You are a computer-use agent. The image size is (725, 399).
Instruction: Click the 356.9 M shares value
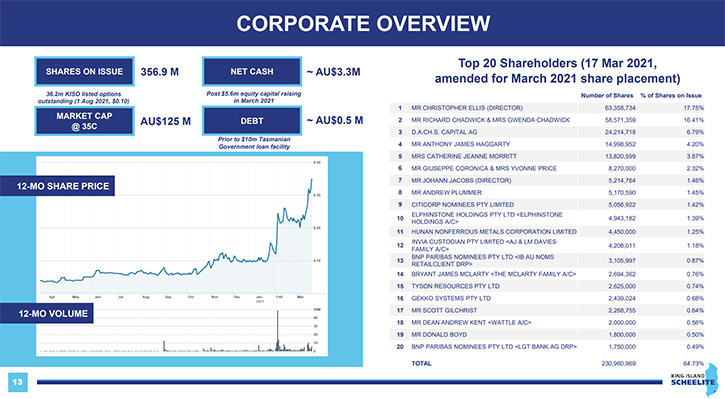[x=160, y=72]
